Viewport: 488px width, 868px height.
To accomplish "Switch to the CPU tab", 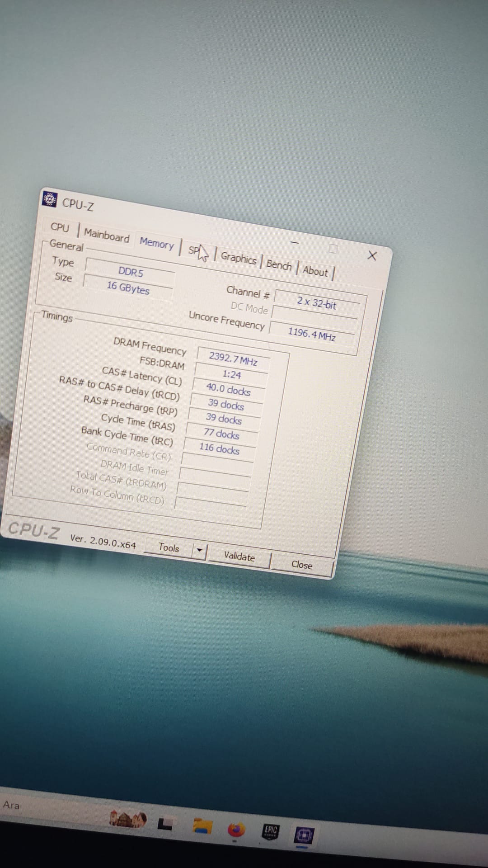I will click(60, 227).
